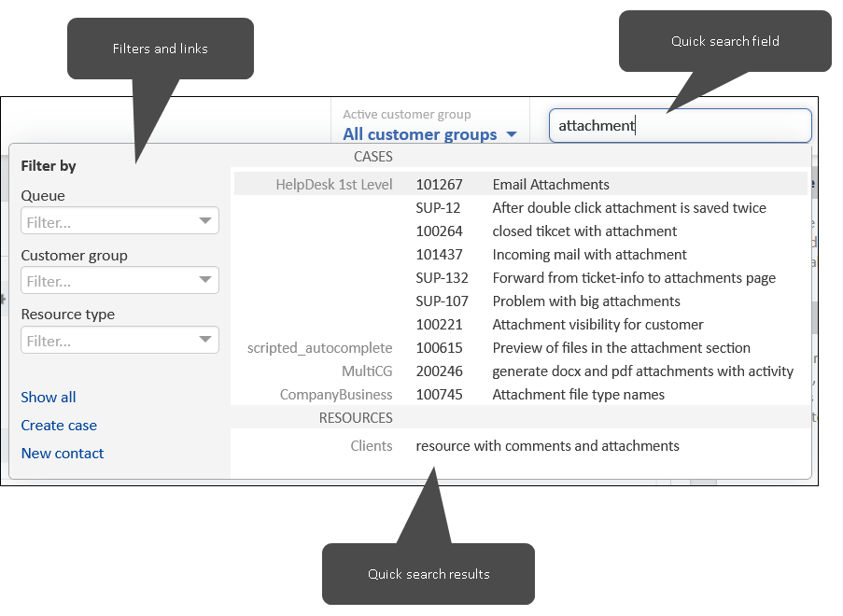Click the quick search field containing "attachment"
843x616 pixels.
(680, 126)
